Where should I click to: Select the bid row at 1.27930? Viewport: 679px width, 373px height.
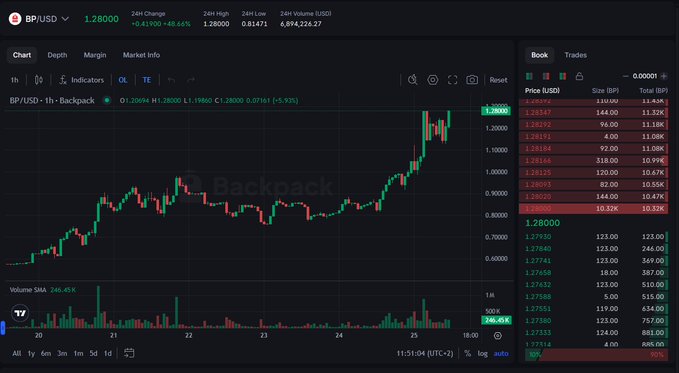[x=594, y=237]
